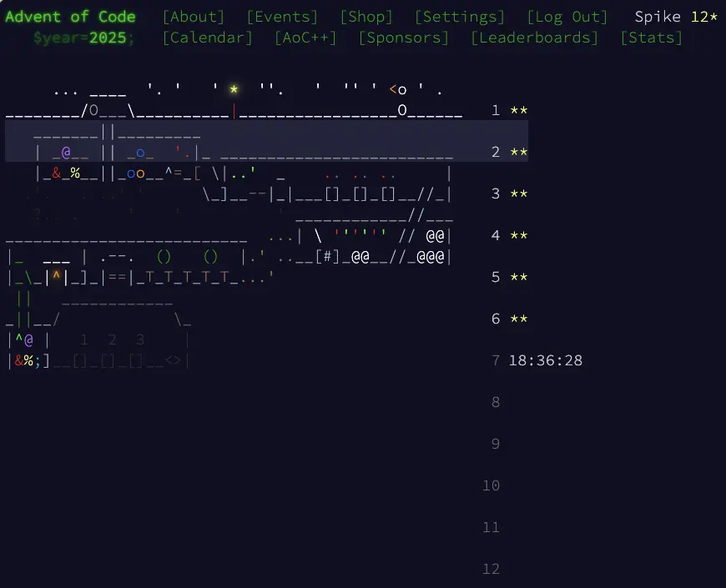The height and width of the screenshot is (588, 726).
Task: Click the Log Out link
Action: (567, 17)
